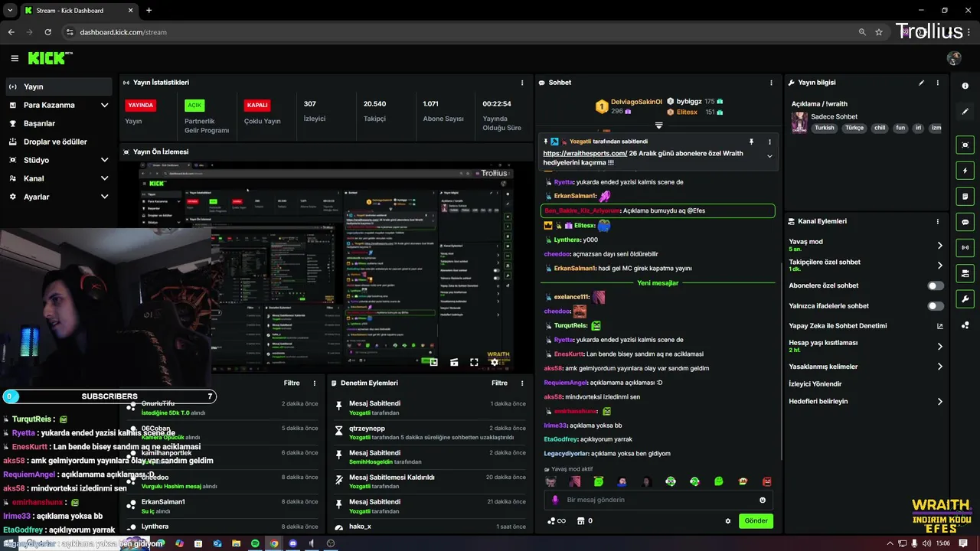This screenshot has width=980, height=551.
Task: Expand Para Kazanma sidebar section
Action: tap(104, 105)
